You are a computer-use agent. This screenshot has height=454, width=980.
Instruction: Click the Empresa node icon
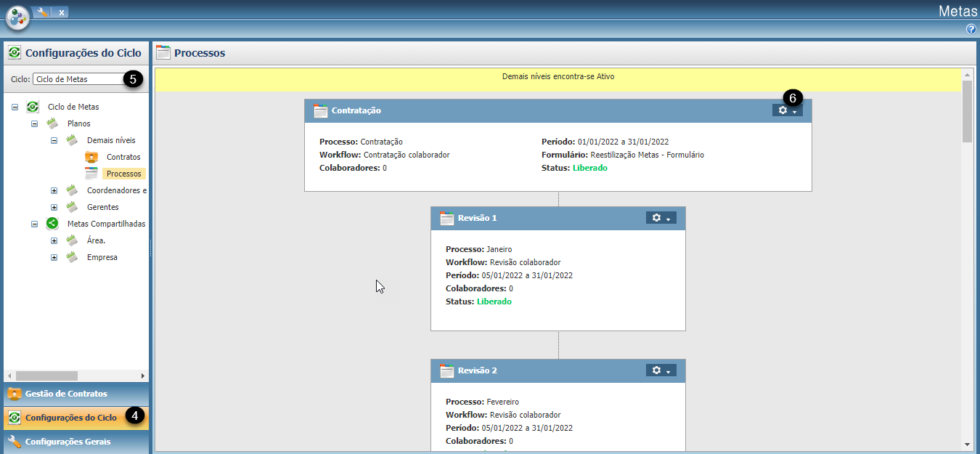point(72,257)
